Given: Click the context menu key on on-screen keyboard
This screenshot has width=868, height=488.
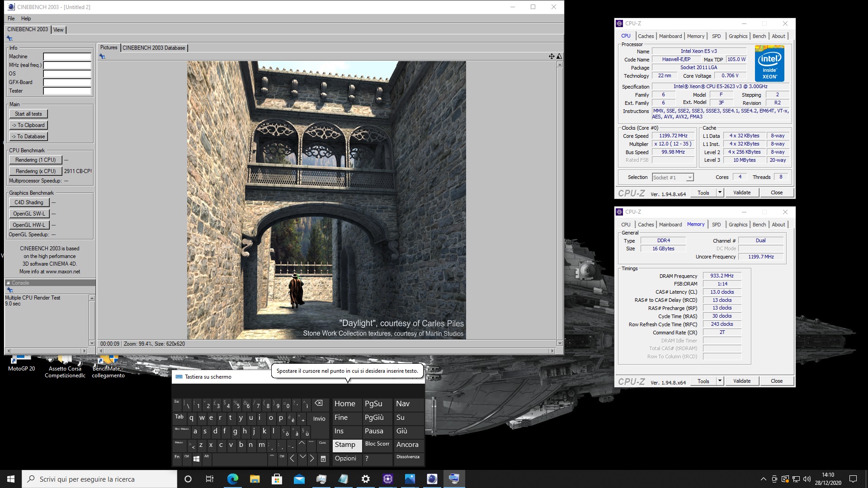Looking at the screenshot, I should point(323,459).
